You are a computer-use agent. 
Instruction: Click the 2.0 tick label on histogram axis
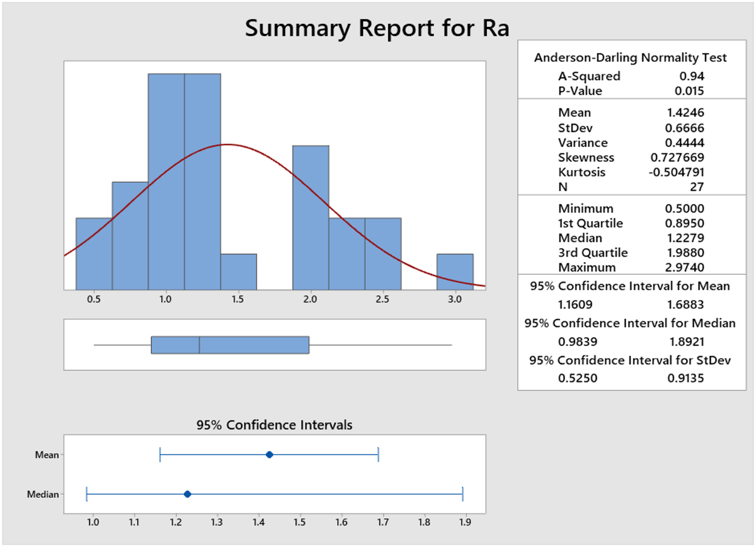coord(311,299)
